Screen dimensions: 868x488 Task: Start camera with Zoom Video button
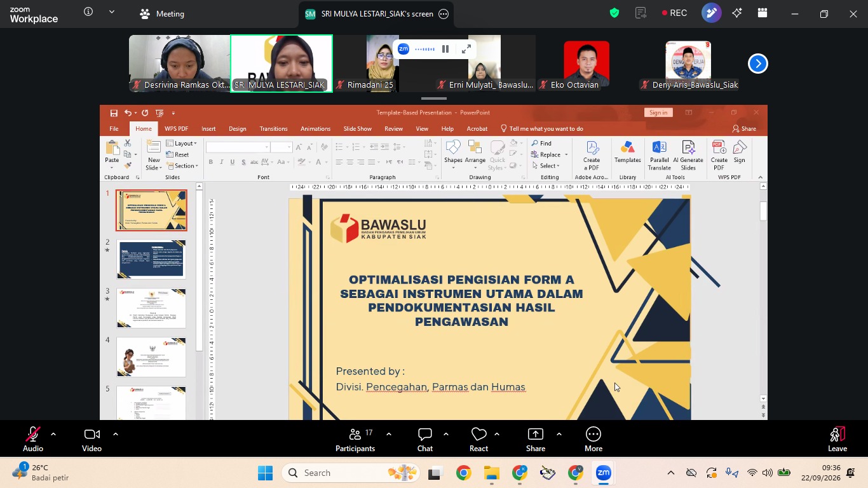pyautogui.click(x=92, y=439)
